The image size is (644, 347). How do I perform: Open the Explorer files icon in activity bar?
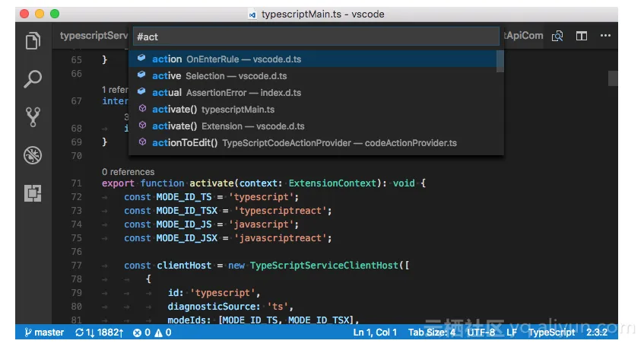point(33,41)
